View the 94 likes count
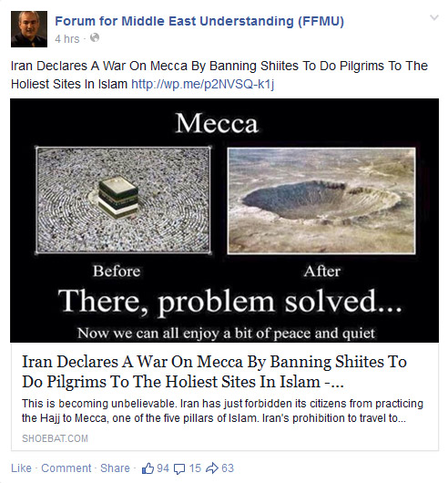Image resolution: width=448 pixels, height=483 pixels. (x=163, y=468)
